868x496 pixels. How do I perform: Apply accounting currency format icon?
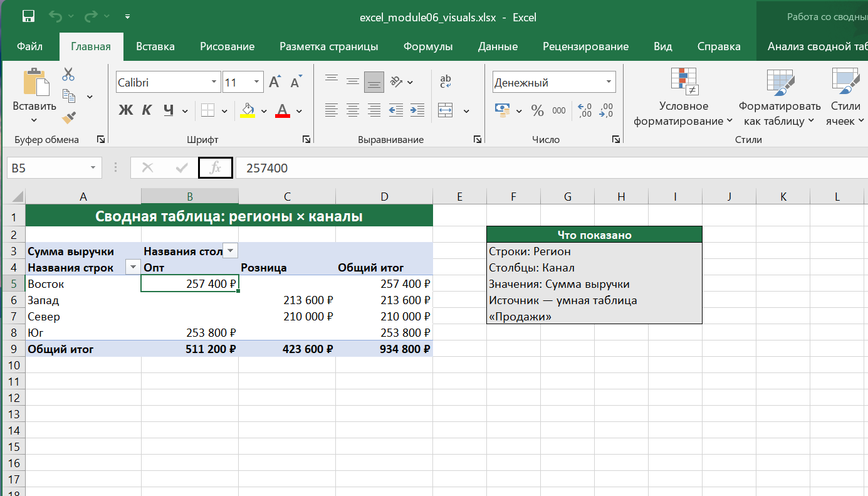[x=502, y=110]
